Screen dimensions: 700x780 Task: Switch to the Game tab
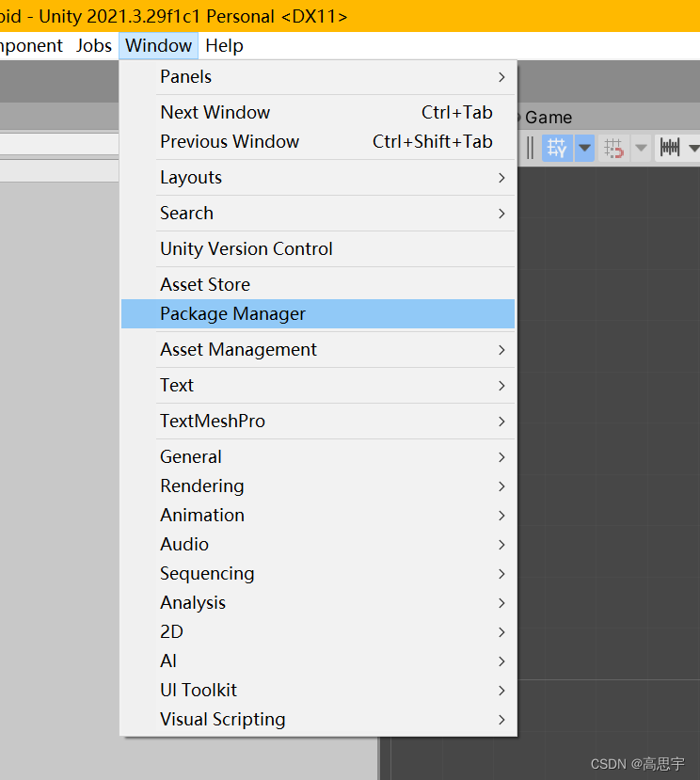click(x=549, y=118)
